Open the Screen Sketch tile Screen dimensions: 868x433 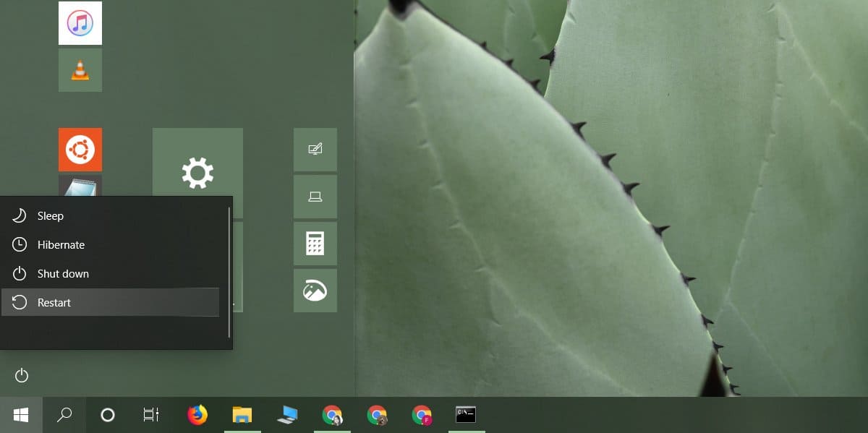315,150
